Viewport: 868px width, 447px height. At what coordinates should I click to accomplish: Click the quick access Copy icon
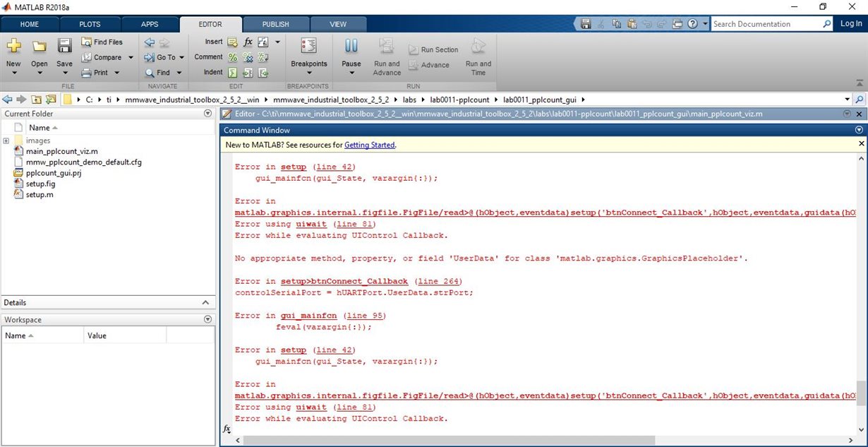pyautogui.click(x=617, y=24)
